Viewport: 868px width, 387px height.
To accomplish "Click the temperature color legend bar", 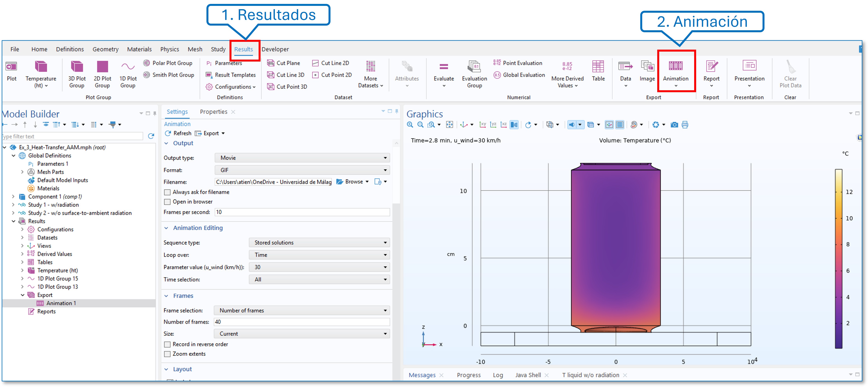I will [838, 259].
